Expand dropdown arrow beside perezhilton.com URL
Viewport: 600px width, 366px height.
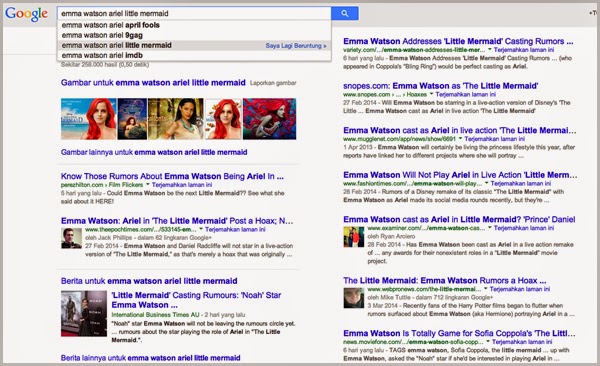(x=148, y=185)
